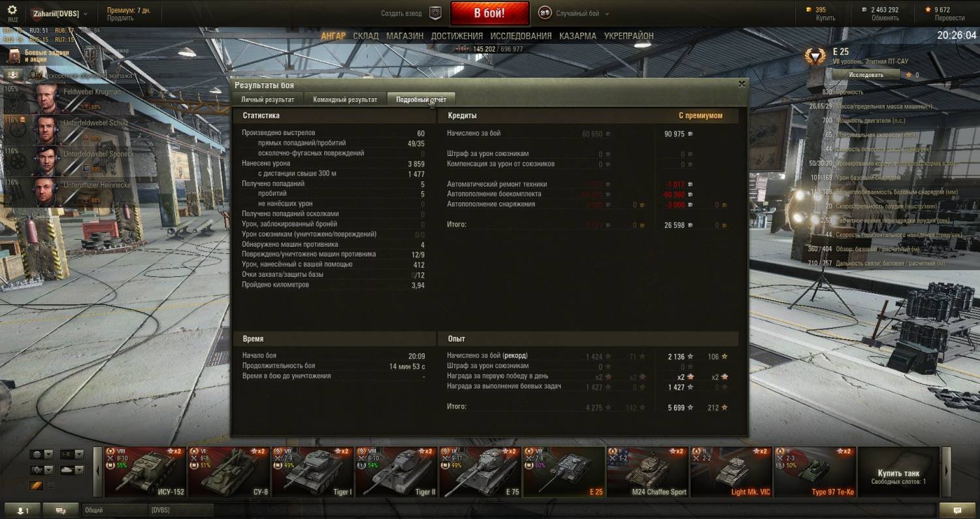Click the E 25 elite laurel badge
The height and width of the screenshot is (519, 980).
pyautogui.click(x=815, y=57)
